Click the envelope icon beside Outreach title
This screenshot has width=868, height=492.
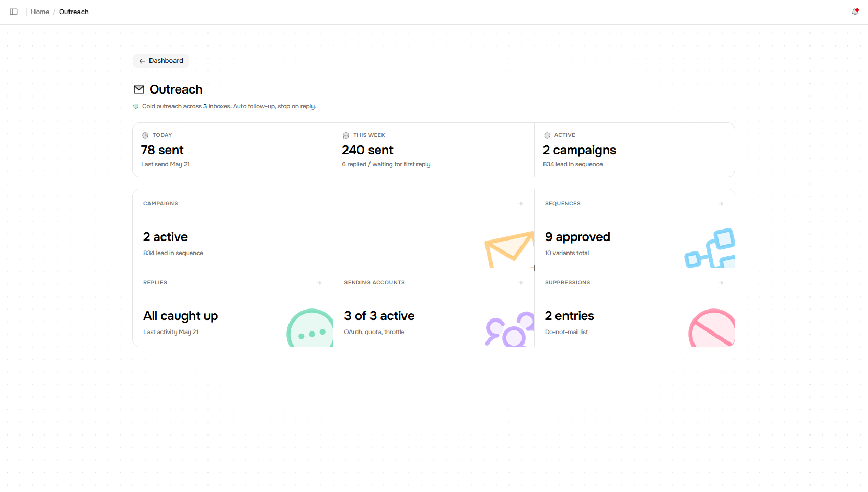(x=139, y=89)
